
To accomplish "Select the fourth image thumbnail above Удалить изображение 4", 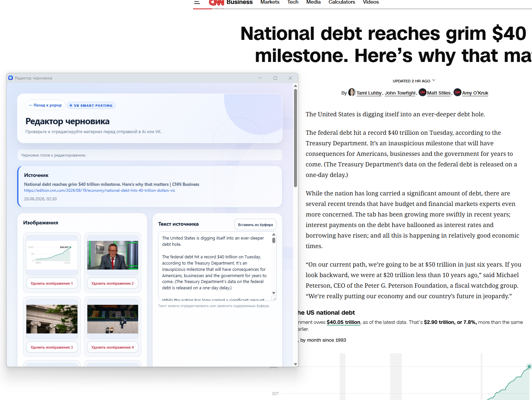I will coord(113,319).
